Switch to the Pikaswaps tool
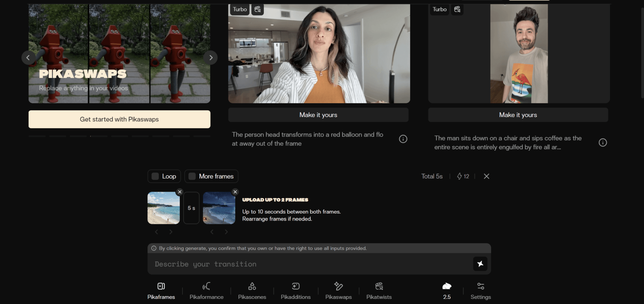Screen dimensions: 644x304 (338, 290)
